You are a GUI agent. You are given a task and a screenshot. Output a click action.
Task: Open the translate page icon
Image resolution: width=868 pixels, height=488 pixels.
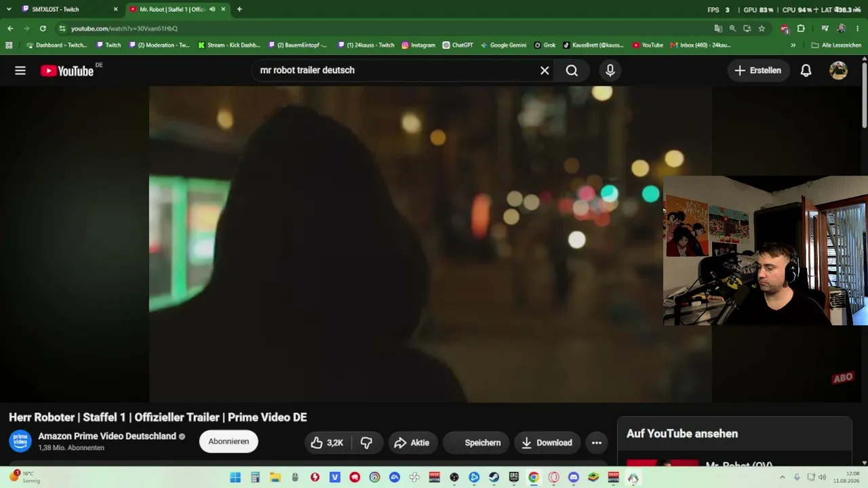click(718, 28)
